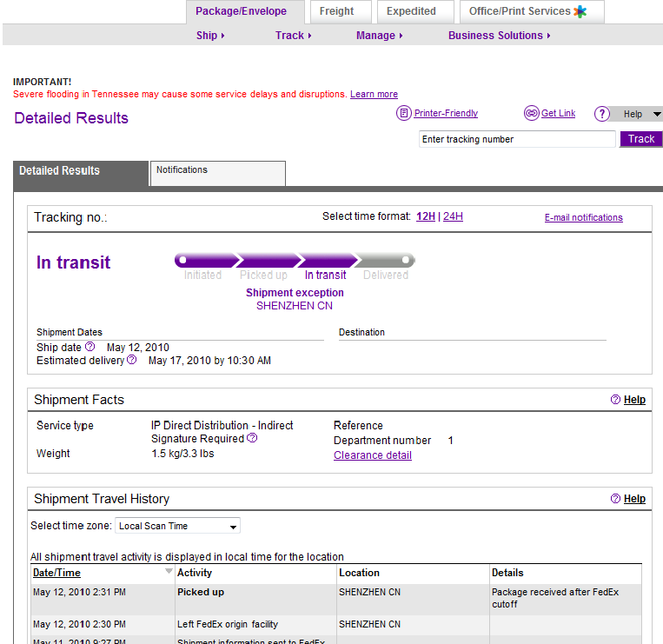Open the E-mail notifications link
Viewport: 663px width, 644px height.
pos(584,217)
